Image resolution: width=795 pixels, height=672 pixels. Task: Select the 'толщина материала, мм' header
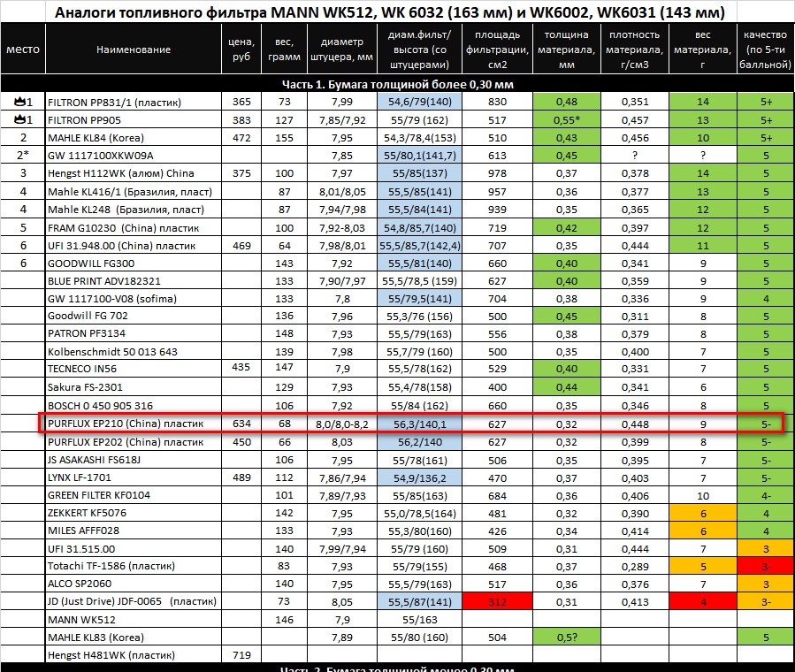566,50
